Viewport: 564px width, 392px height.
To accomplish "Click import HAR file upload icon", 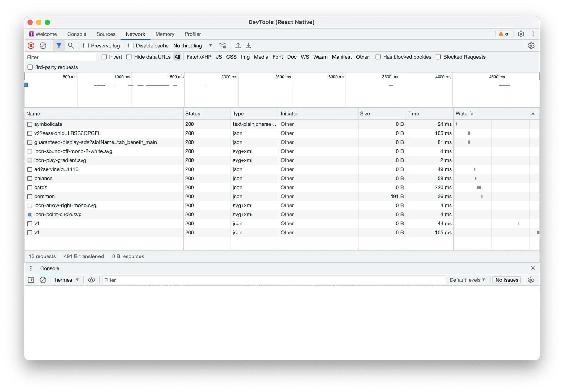I will 238,45.
